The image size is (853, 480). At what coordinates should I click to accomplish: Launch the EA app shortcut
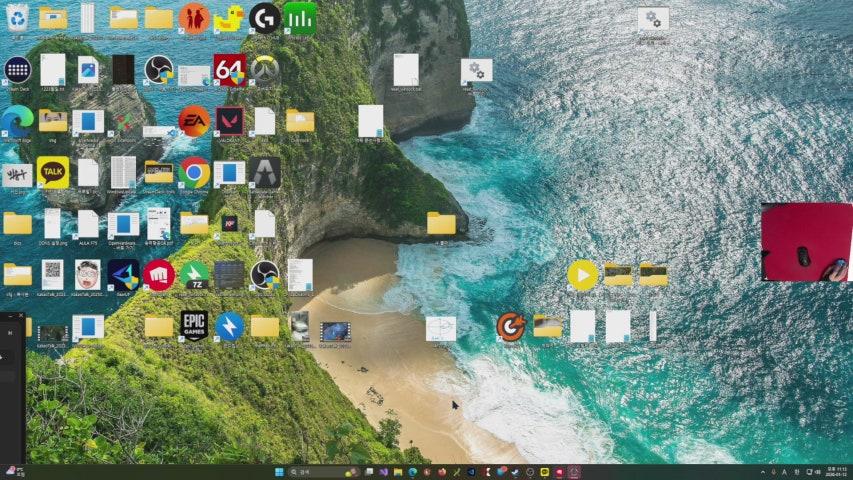[194, 121]
